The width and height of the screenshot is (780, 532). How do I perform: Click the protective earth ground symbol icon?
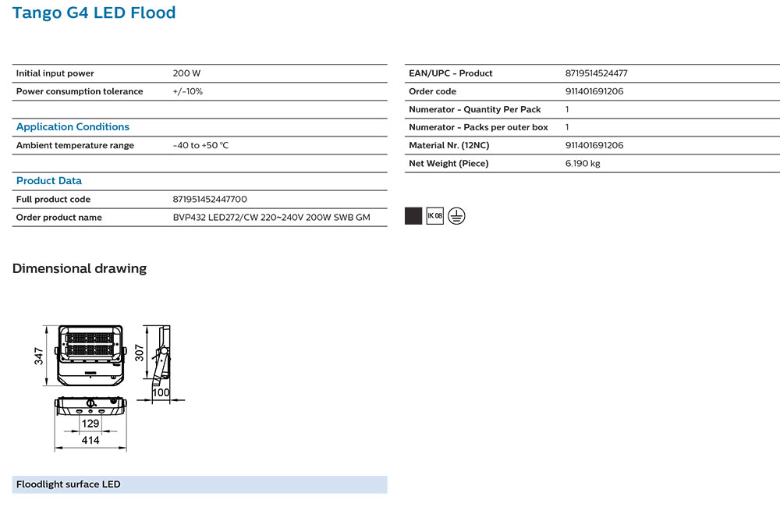(456, 216)
